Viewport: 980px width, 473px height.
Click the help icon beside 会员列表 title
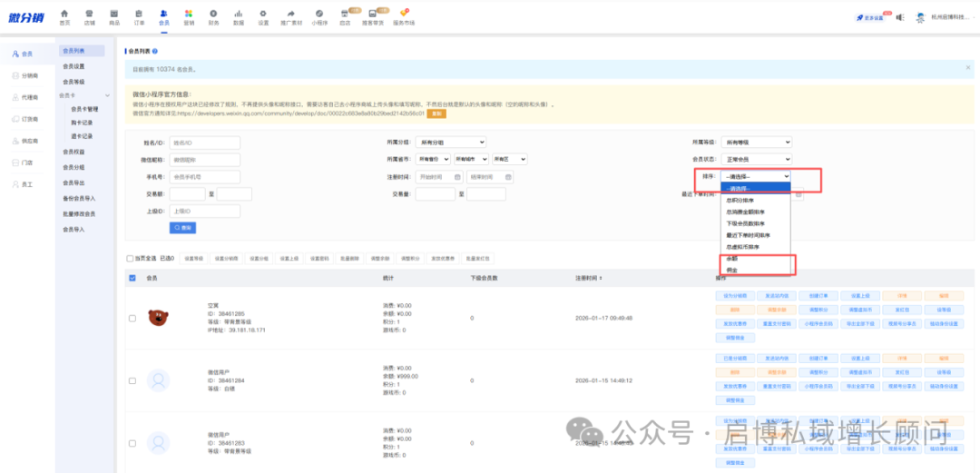(x=155, y=52)
